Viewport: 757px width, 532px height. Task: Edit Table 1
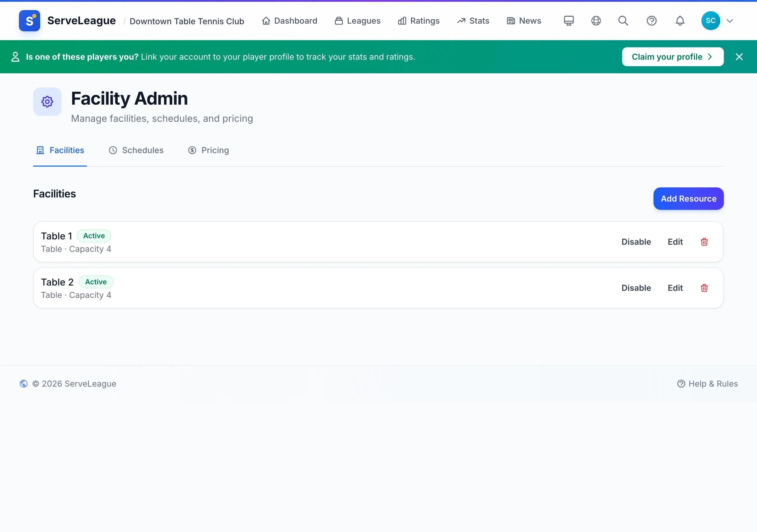[675, 241]
